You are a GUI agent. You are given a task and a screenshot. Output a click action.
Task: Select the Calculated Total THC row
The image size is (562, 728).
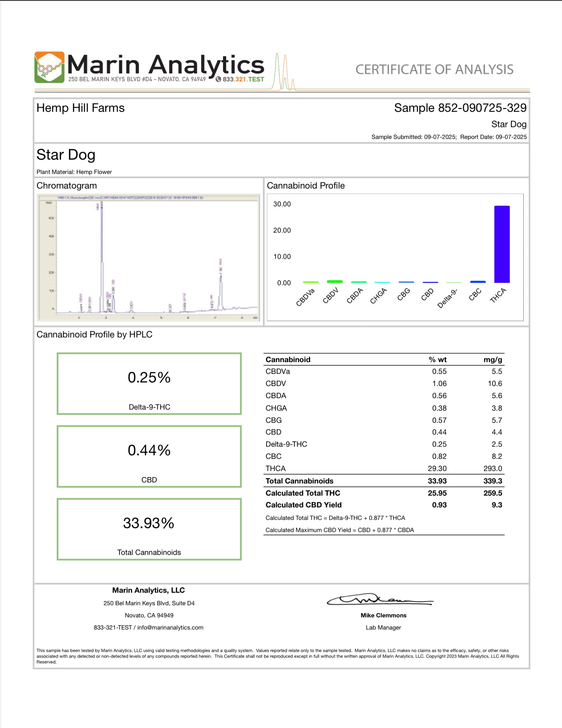384,493
